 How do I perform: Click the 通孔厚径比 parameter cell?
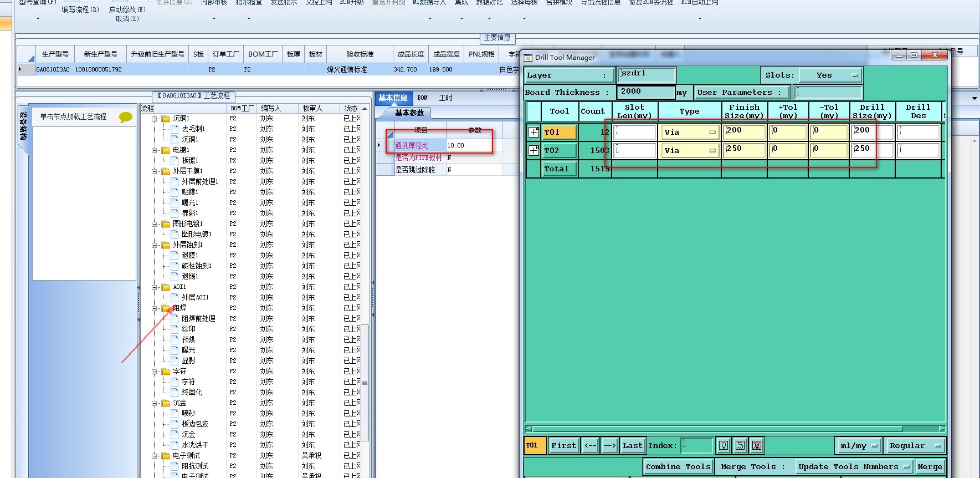pyautogui.click(x=419, y=145)
